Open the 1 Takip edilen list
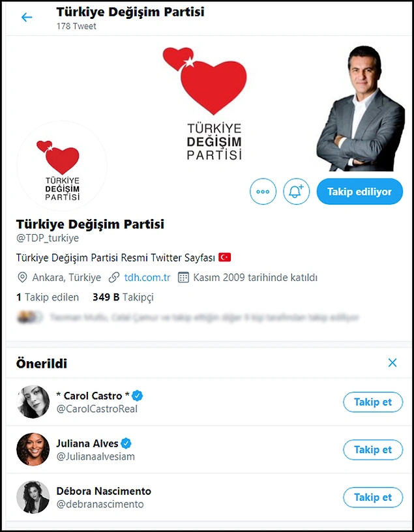 48,297
